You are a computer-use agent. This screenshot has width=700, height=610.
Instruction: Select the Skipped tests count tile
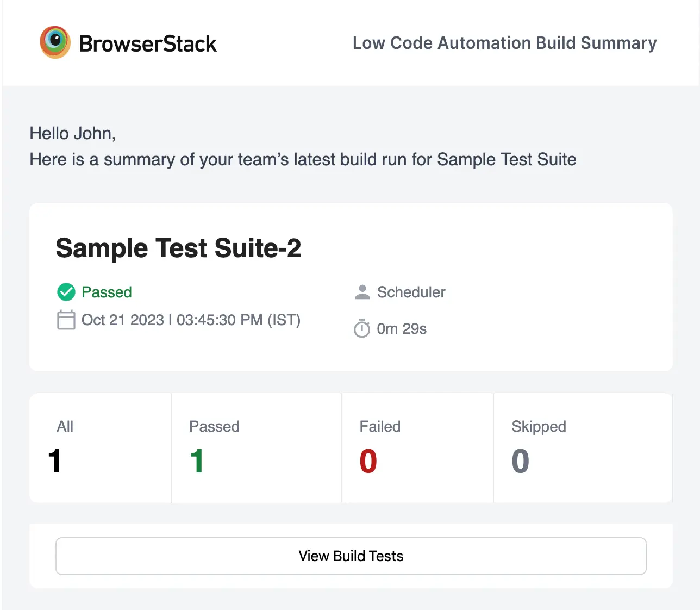click(x=582, y=447)
